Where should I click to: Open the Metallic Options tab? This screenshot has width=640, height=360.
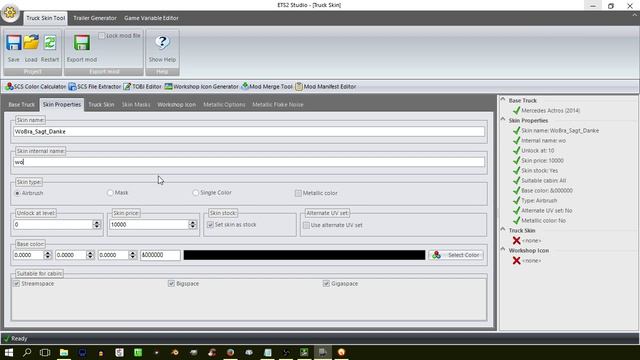[x=224, y=104]
